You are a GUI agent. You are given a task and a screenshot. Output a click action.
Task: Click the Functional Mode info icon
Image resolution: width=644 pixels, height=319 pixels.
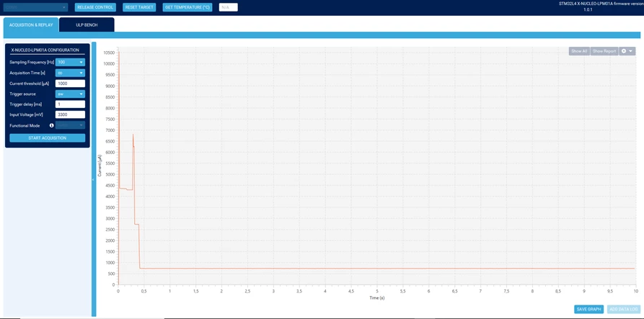[52, 125]
